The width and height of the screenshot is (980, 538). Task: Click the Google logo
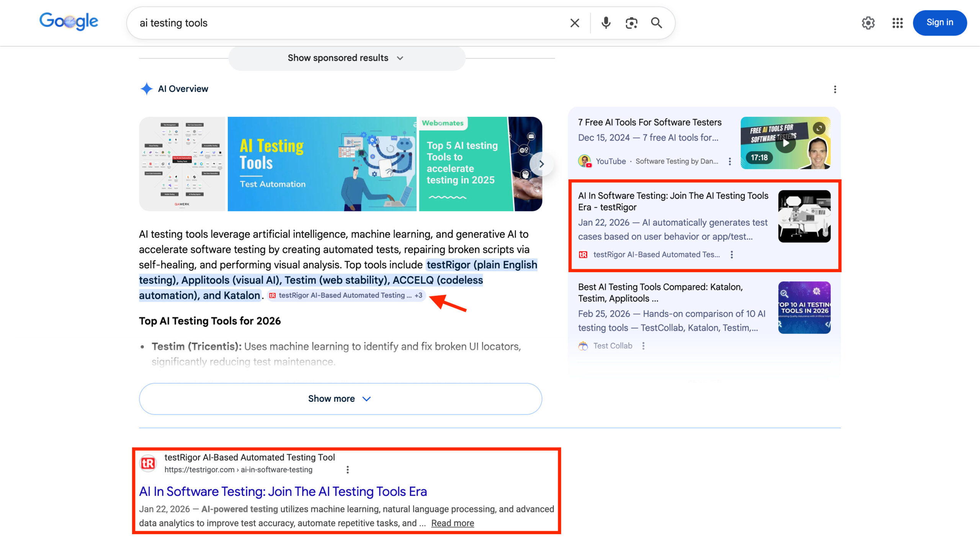coord(69,21)
